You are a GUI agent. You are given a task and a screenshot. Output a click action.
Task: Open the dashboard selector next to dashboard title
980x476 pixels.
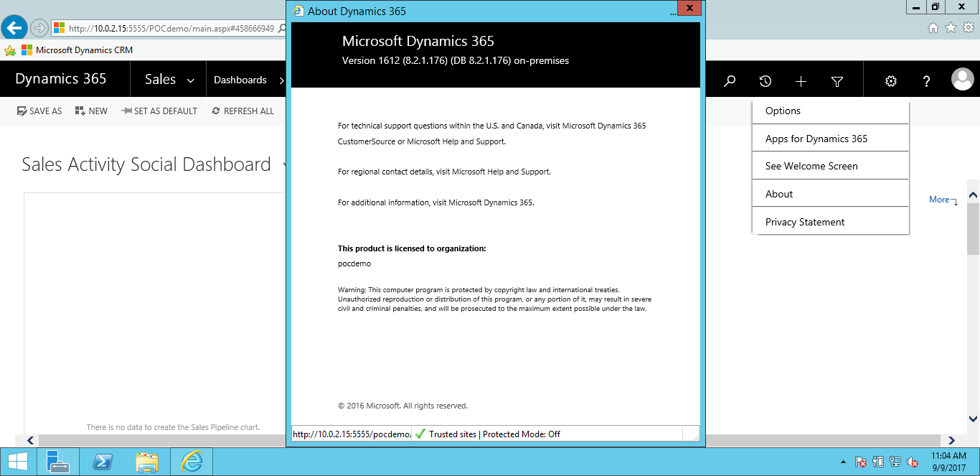pyautogui.click(x=285, y=164)
